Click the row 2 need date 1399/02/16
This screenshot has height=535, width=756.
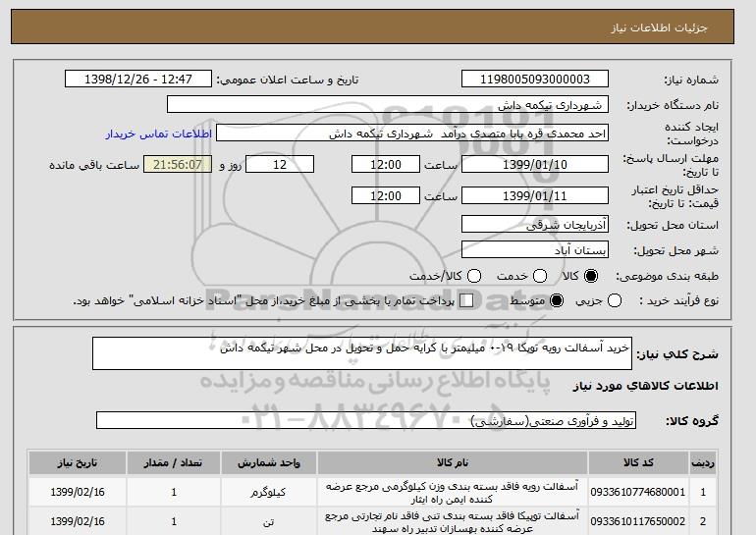[78, 521]
